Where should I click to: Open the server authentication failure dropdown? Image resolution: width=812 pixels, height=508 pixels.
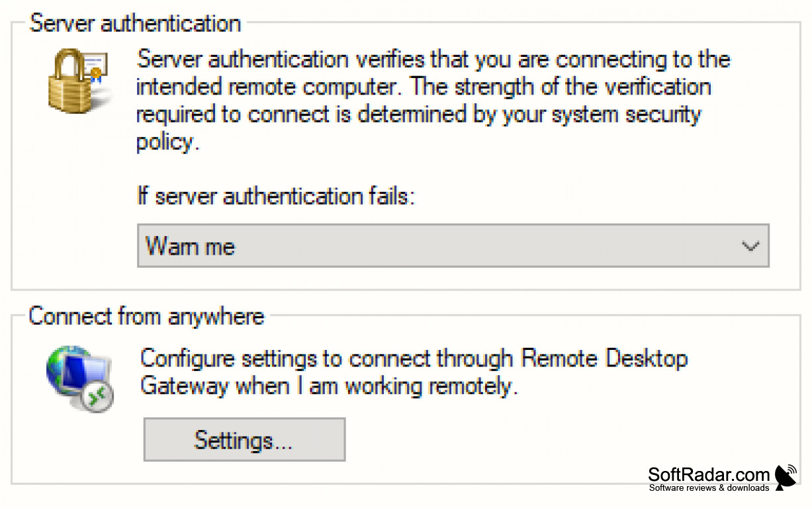[x=751, y=245]
